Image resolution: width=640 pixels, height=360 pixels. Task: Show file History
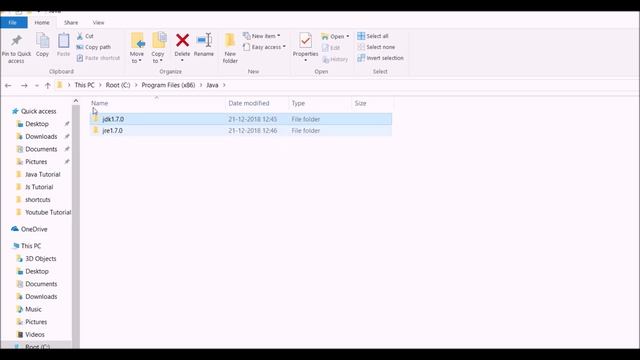[335, 60]
